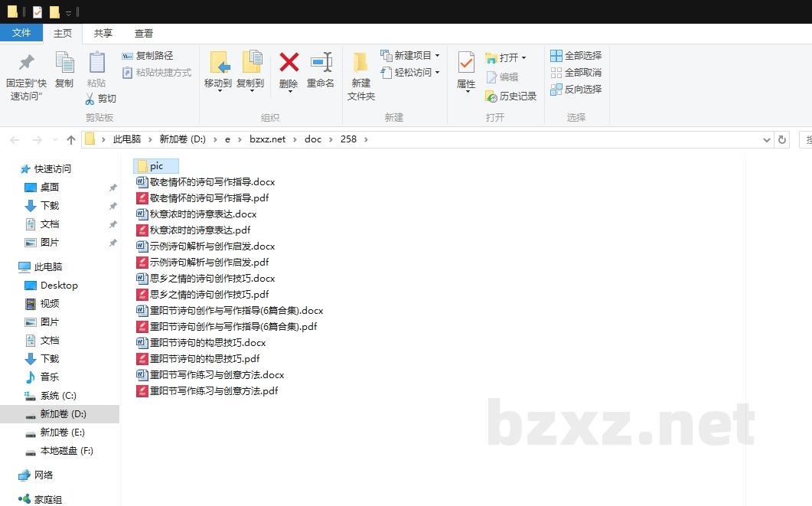Click Invert Selection button

pyautogui.click(x=576, y=90)
